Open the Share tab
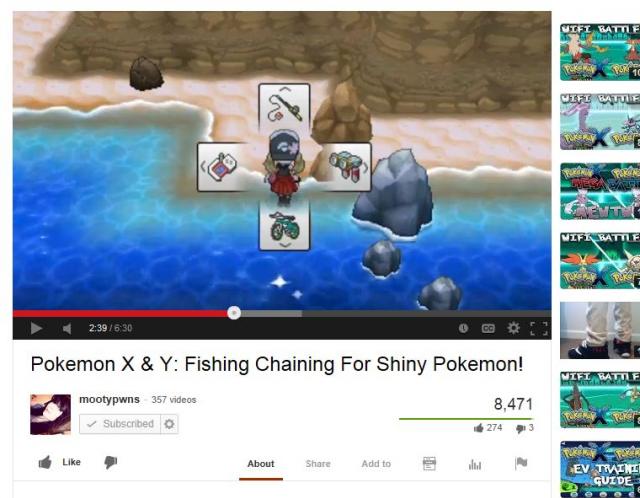This screenshot has height=498, width=640. [318, 464]
